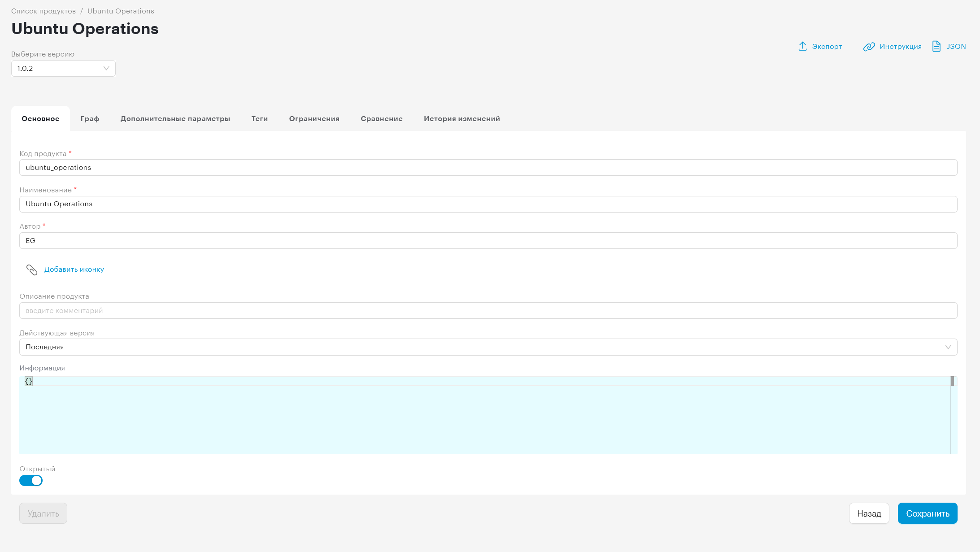The height and width of the screenshot is (552, 980).
Task: Click the Сохранить button
Action: (x=928, y=513)
